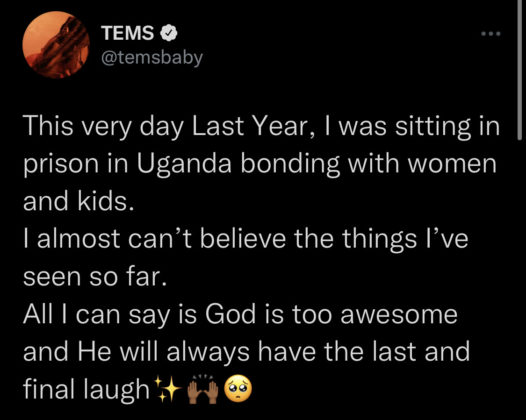Click the word 'God' in the tweet

pyautogui.click(x=230, y=315)
